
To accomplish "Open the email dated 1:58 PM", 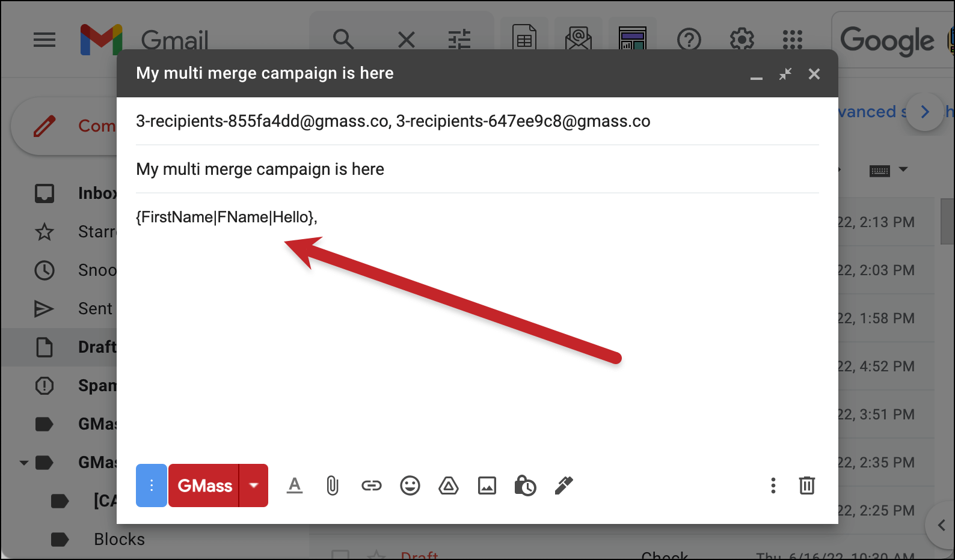I will [x=886, y=318].
